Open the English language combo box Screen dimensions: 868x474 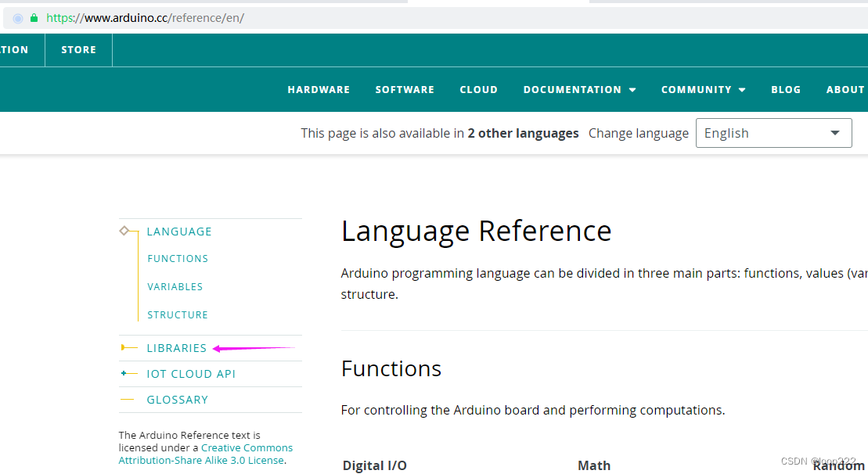[x=773, y=133]
